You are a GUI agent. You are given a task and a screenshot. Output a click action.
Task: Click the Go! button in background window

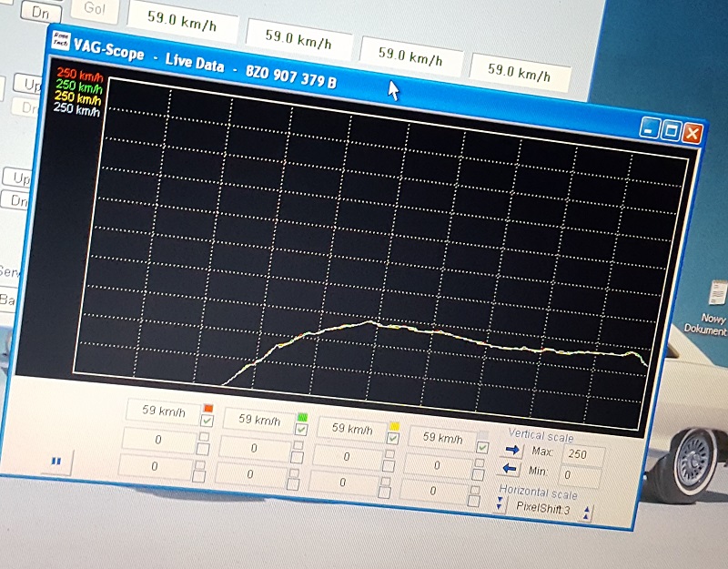coord(95,8)
